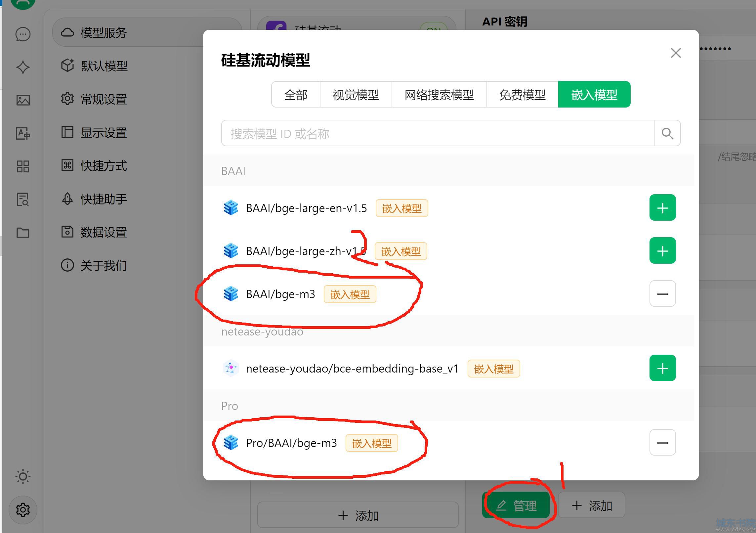Focus the 搜索模型 ID 或名称 search field

point(438,133)
